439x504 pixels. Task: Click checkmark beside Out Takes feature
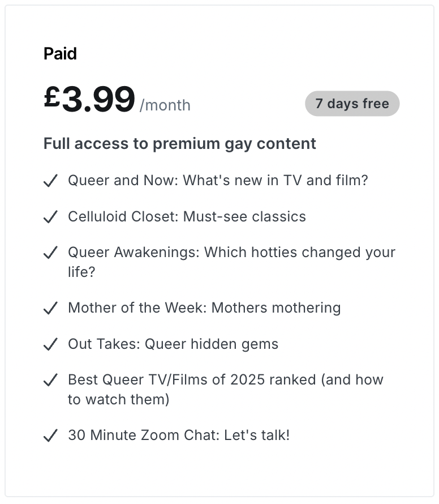pyautogui.click(x=51, y=345)
